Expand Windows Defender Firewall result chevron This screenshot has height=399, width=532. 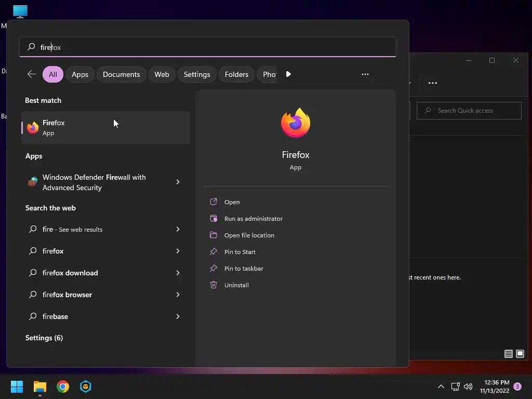[x=178, y=182]
